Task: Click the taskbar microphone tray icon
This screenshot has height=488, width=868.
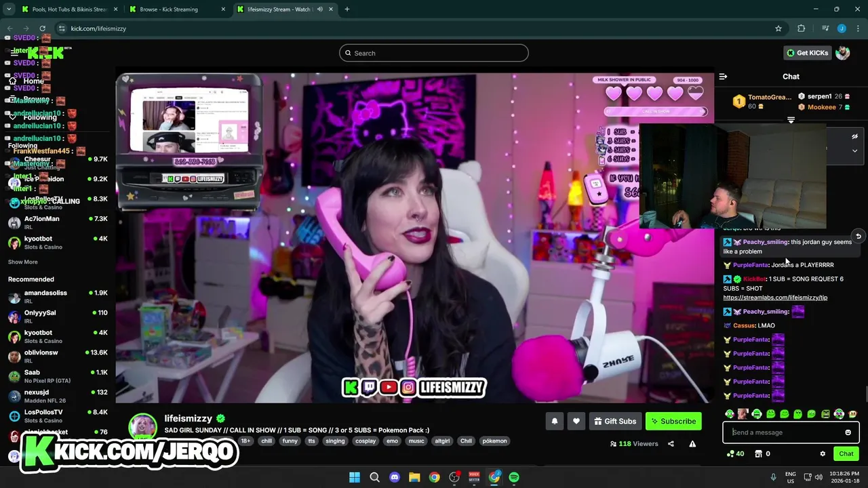Action: [773, 477]
